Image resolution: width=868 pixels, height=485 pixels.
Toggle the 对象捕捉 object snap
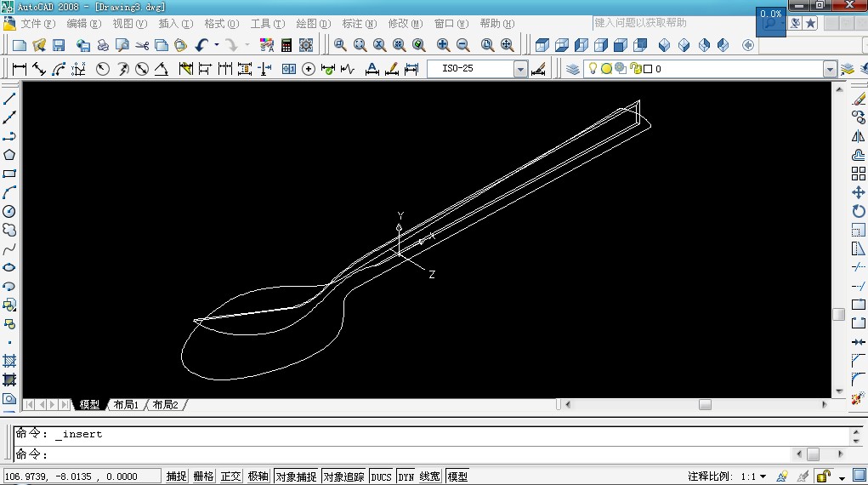(296, 476)
